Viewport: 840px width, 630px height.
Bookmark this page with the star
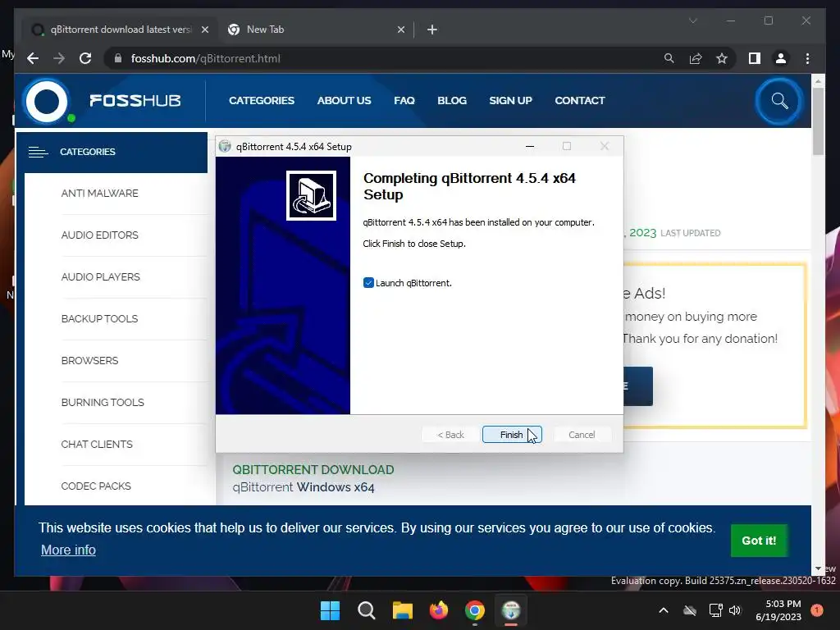(722, 58)
